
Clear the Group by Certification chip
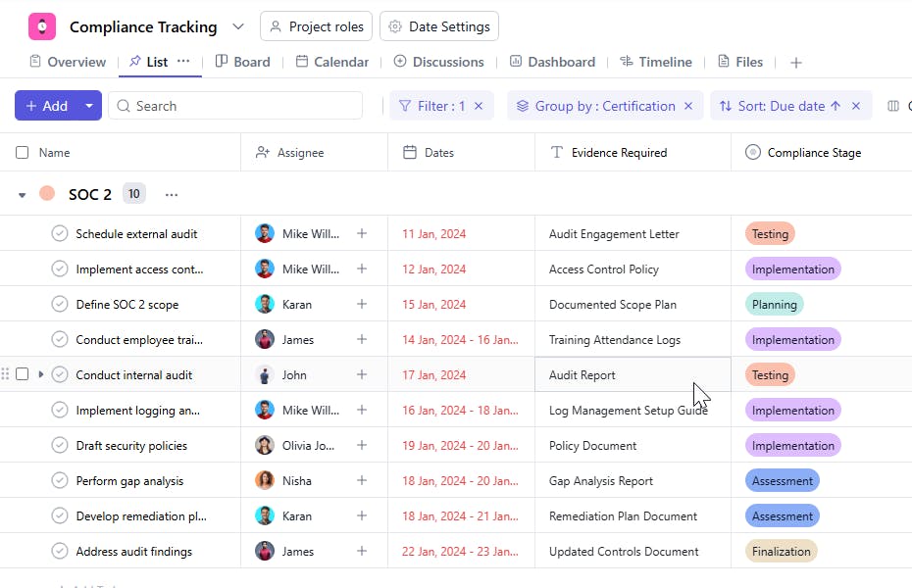pos(688,106)
